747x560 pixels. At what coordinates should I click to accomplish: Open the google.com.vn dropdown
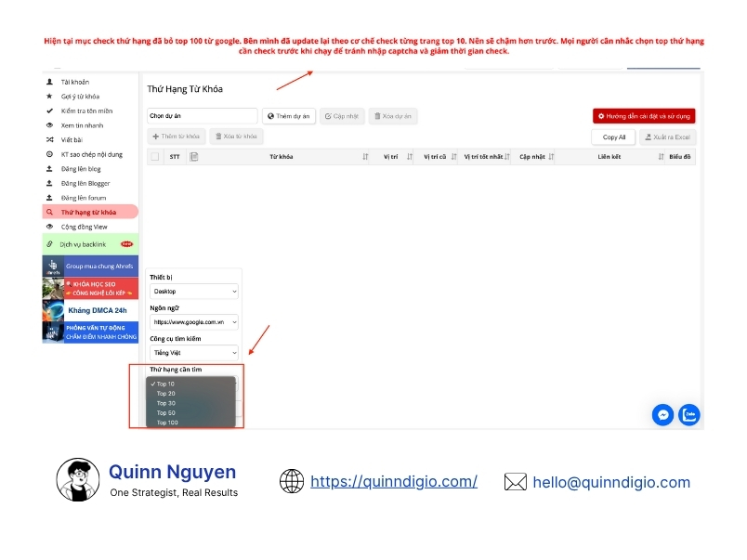click(x=194, y=322)
